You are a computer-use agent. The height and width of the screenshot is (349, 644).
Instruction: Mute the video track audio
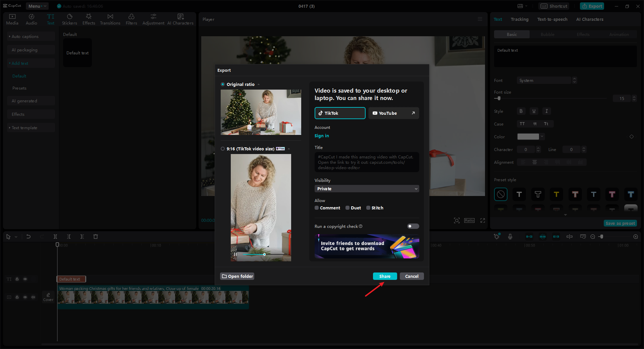pos(33,297)
